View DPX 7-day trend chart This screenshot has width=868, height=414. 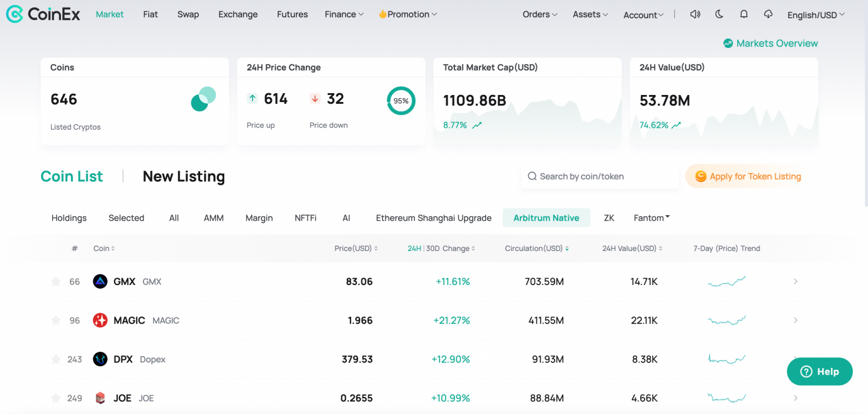point(726,359)
